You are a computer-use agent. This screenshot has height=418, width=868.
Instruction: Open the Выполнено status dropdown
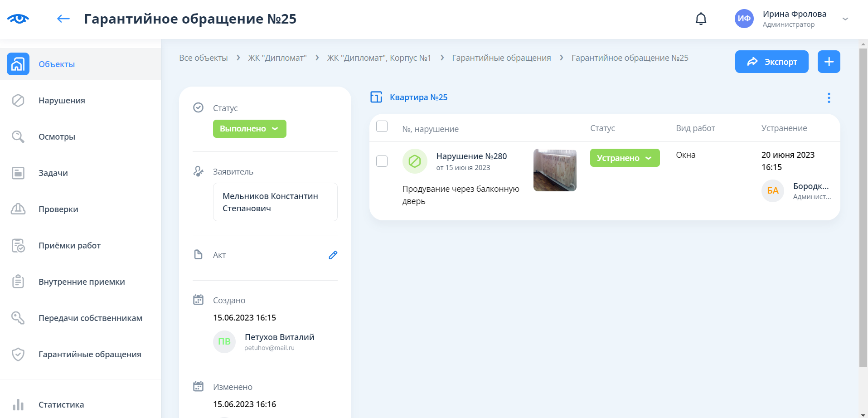tap(249, 129)
